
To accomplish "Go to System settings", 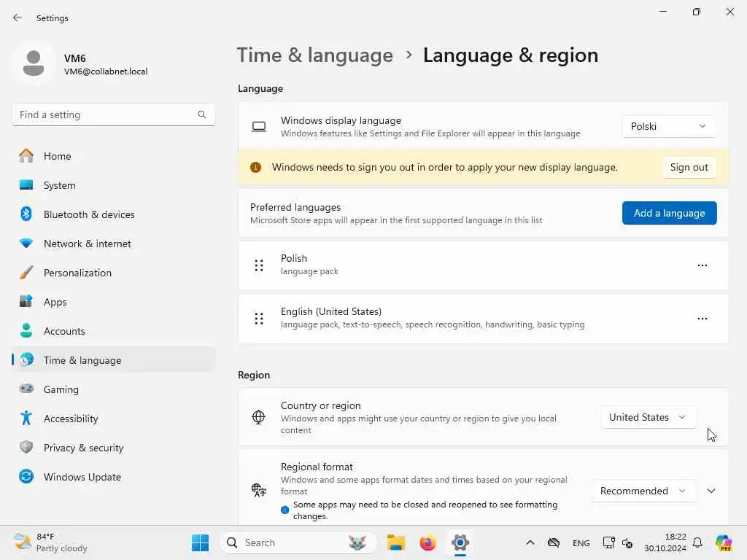I will 114,185.
